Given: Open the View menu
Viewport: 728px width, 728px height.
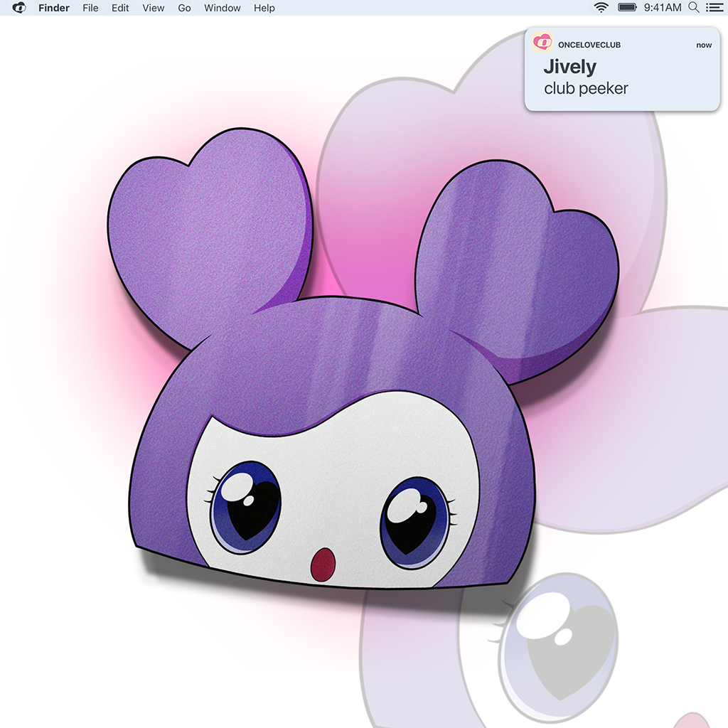Looking at the screenshot, I should pos(153,8).
